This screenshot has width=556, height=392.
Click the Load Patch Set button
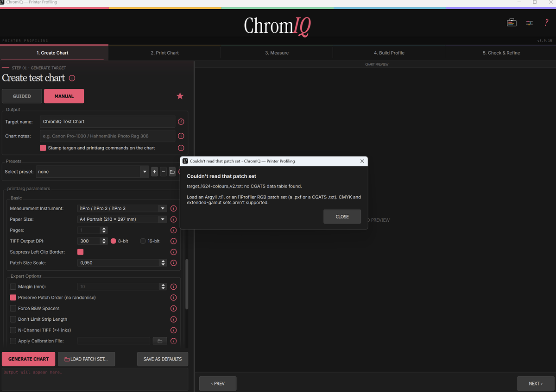point(86,359)
